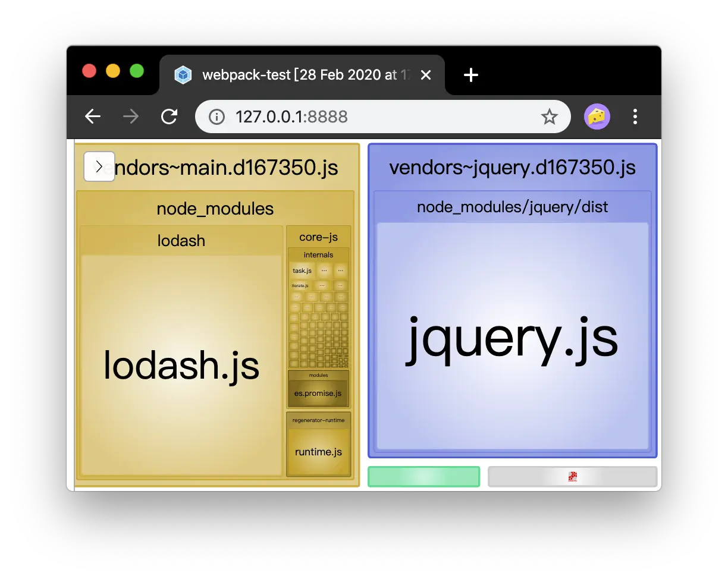This screenshot has width=728, height=579.
Task: Click the lodash folder label
Action: click(181, 240)
